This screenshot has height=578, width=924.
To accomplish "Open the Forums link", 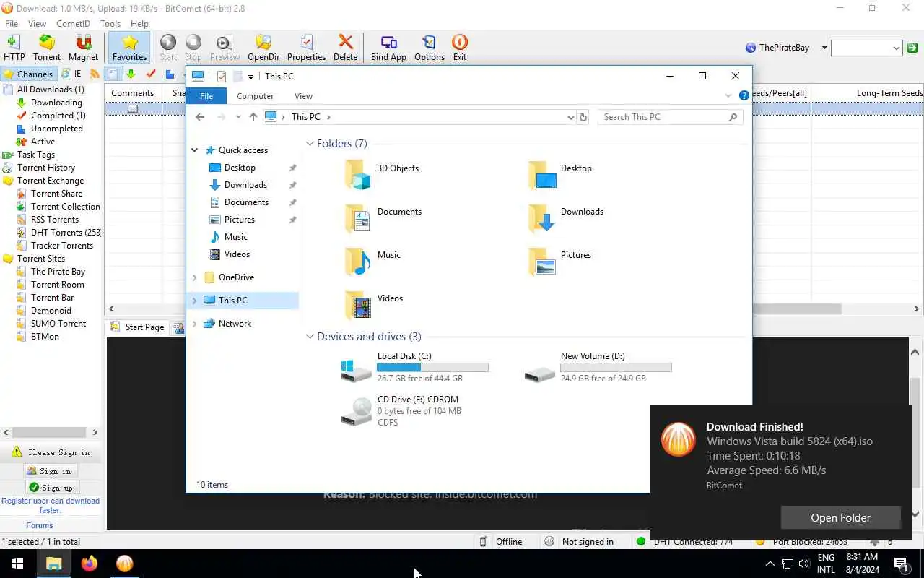I will pos(40,525).
